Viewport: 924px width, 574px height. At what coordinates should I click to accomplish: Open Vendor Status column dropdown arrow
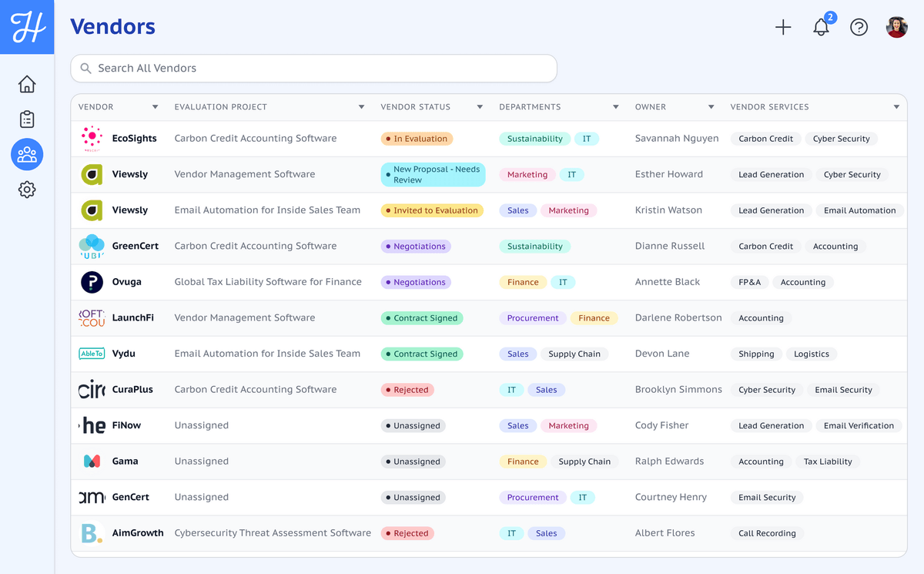click(x=480, y=107)
